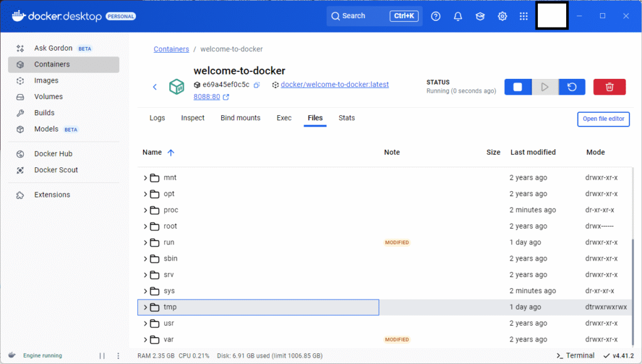Click the whale icon in status bar

point(12,355)
